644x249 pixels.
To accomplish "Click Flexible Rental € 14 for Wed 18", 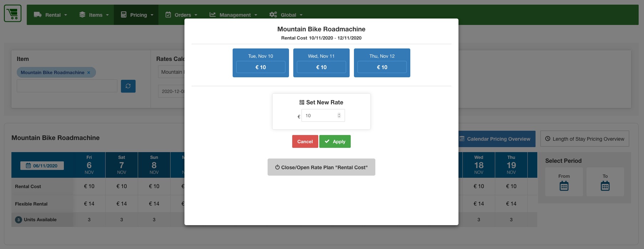I will (479, 204).
